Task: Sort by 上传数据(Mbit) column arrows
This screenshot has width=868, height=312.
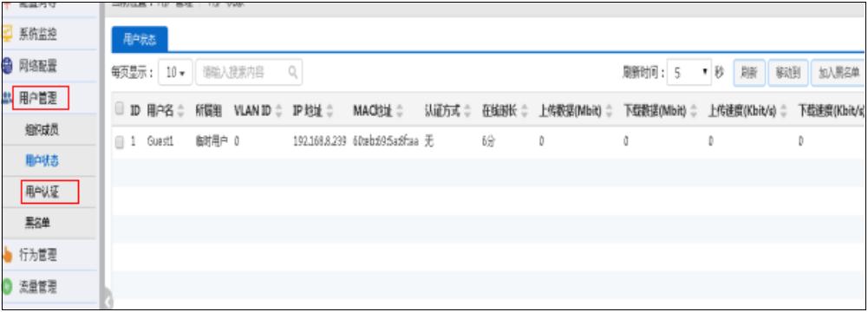Action: coord(610,111)
